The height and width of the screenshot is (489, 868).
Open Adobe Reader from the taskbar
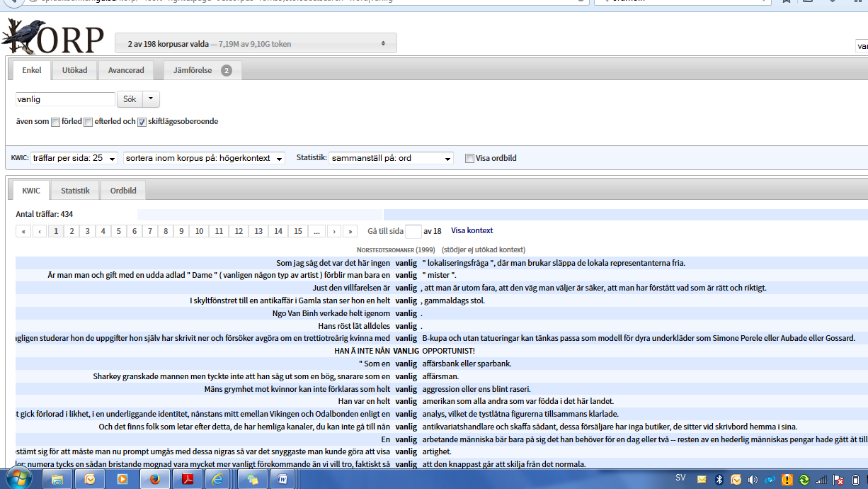188,479
